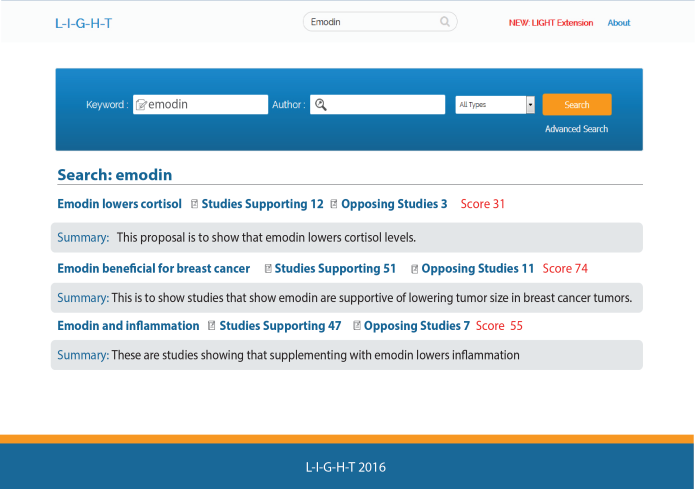
Task: Open the Studies Supporting 12 link
Action: (x=262, y=204)
